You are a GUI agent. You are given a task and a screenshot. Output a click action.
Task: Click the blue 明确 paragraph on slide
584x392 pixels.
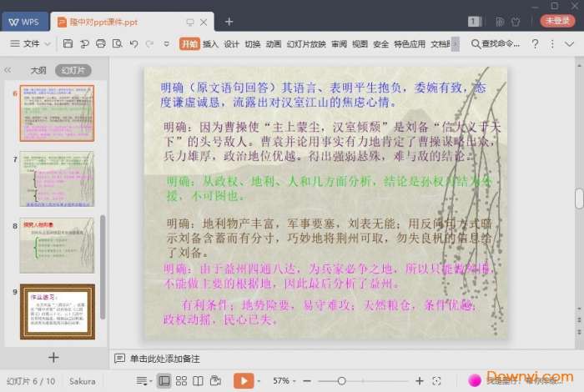tap(323, 95)
